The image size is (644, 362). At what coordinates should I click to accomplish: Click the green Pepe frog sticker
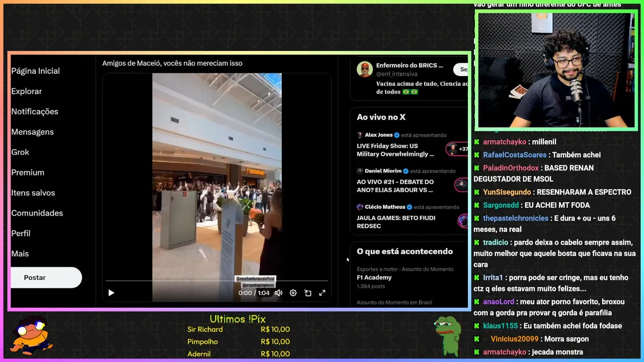(447, 336)
